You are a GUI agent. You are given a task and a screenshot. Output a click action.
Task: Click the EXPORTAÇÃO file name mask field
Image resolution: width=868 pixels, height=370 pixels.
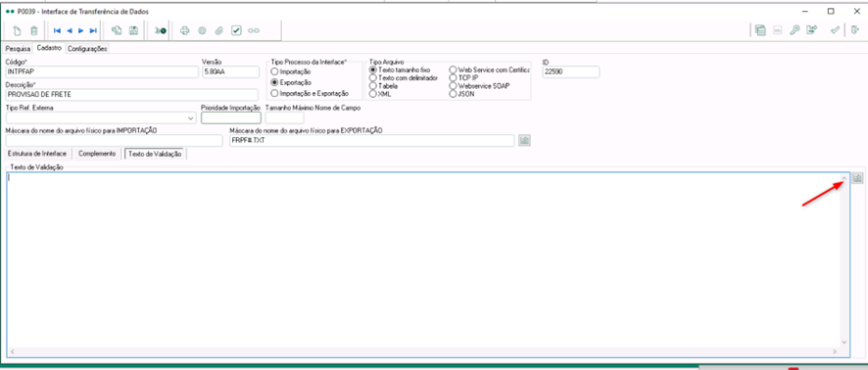click(372, 141)
